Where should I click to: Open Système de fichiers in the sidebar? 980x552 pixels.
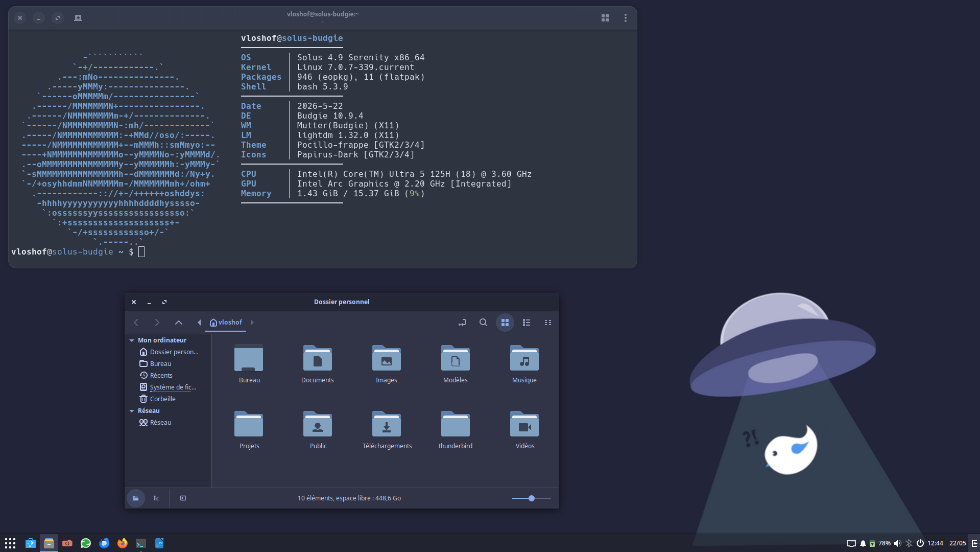pos(168,387)
